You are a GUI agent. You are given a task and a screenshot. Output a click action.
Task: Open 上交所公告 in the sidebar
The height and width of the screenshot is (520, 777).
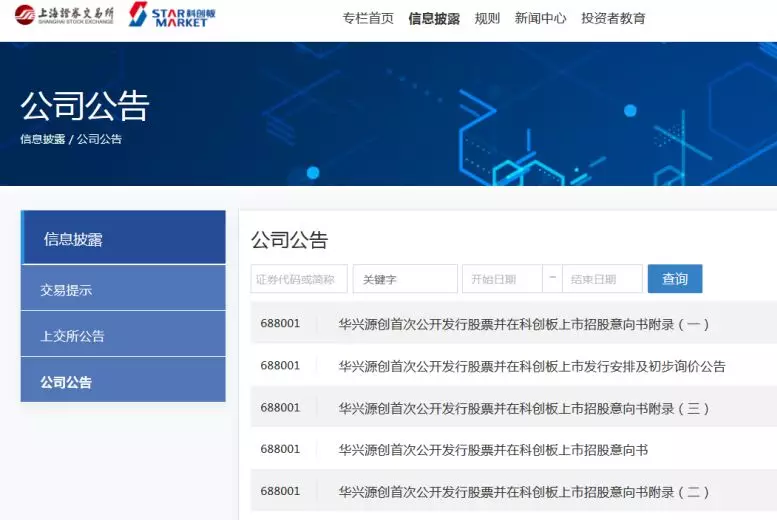pyautogui.click(x=123, y=334)
